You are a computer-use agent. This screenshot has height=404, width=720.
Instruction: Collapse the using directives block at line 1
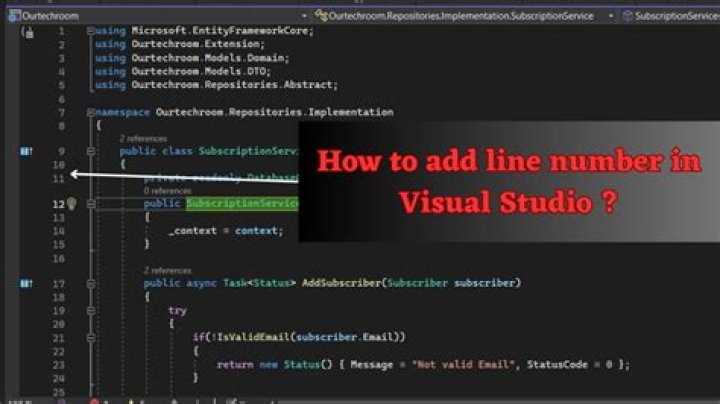coord(90,32)
